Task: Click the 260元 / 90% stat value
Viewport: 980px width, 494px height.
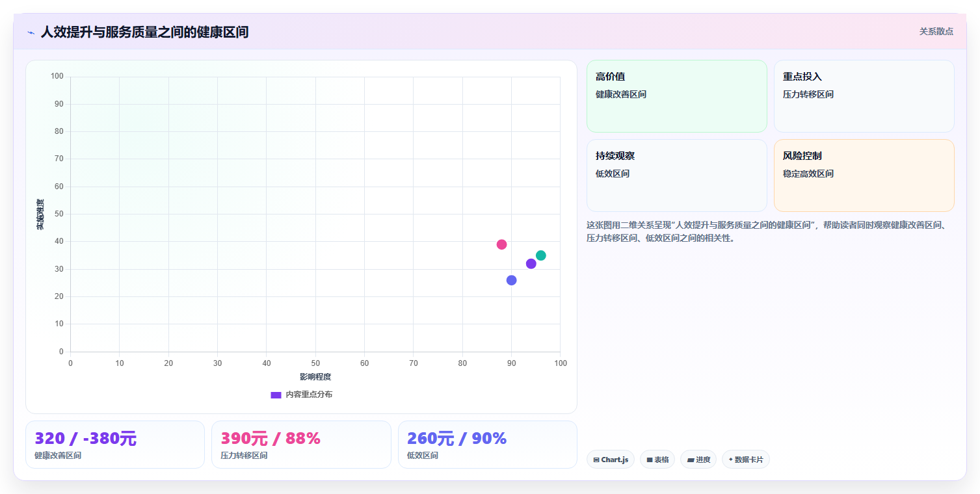Action: [457, 439]
